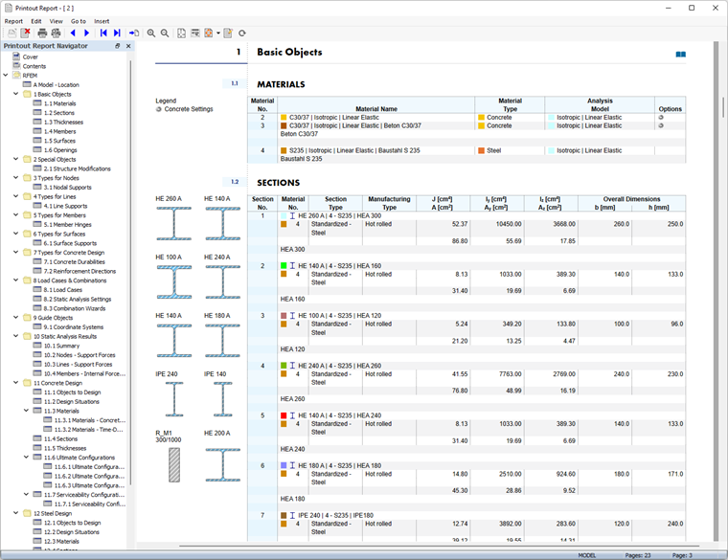Viewport: 728px width, 560px height.
Task: Collapse the 2 Special Objects node
Action: 15,159
